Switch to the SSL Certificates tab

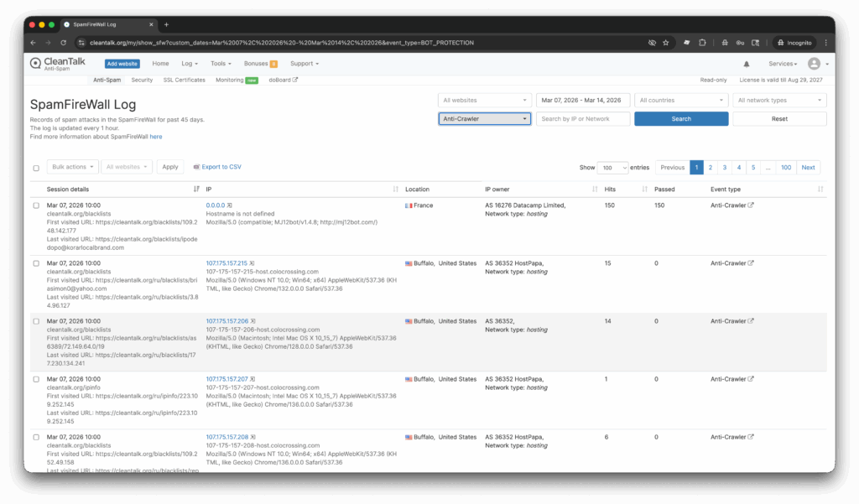pyautogui.click(x=184, y=80)
